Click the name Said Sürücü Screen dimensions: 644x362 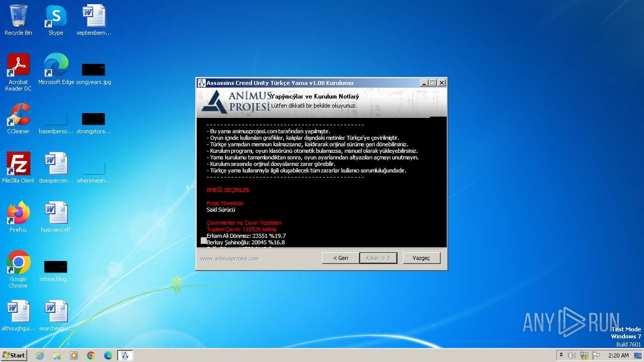pyautogui.click(x=221, y=210)
